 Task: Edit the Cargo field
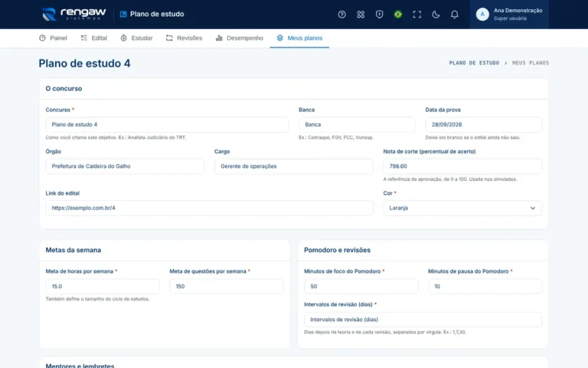tap(294, 166)
